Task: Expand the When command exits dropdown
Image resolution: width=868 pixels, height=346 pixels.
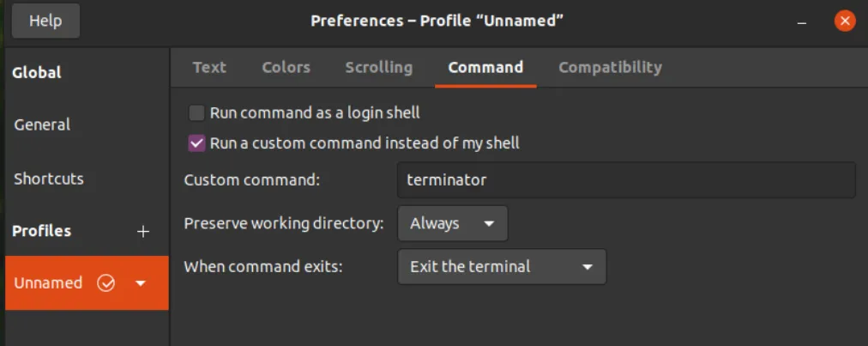Action: point(502,266)
